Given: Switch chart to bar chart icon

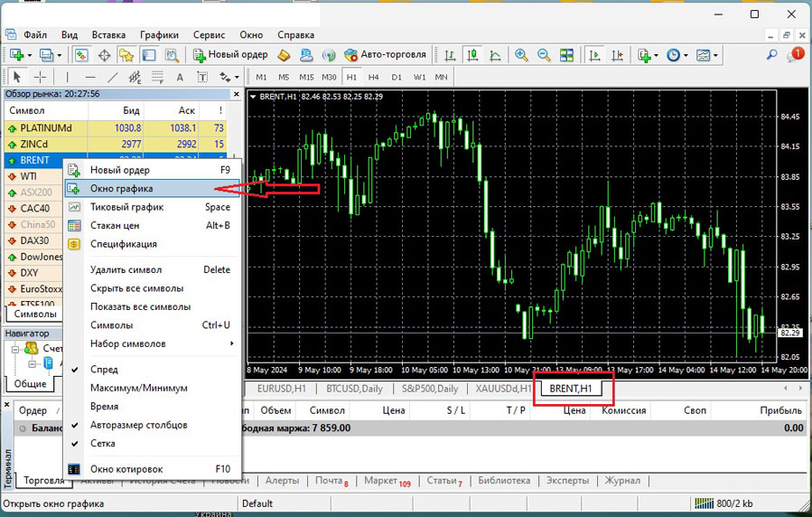Looking at the screenshot, I should [450, 55].
